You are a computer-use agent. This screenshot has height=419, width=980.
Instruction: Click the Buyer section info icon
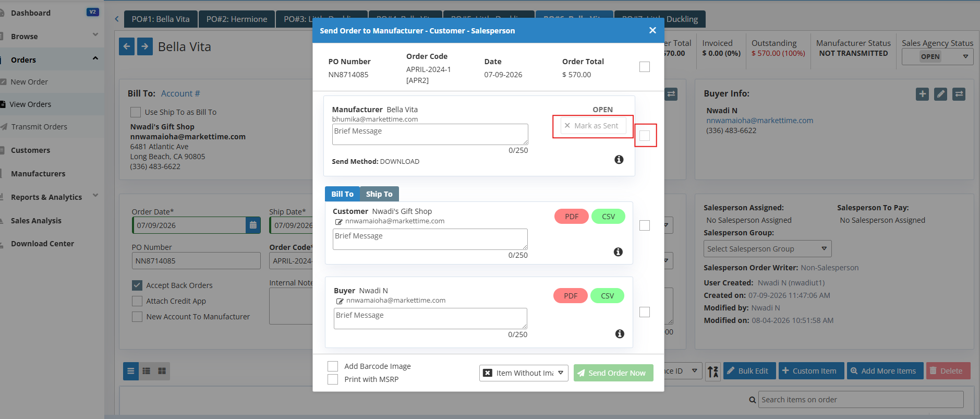pos(620,334)
